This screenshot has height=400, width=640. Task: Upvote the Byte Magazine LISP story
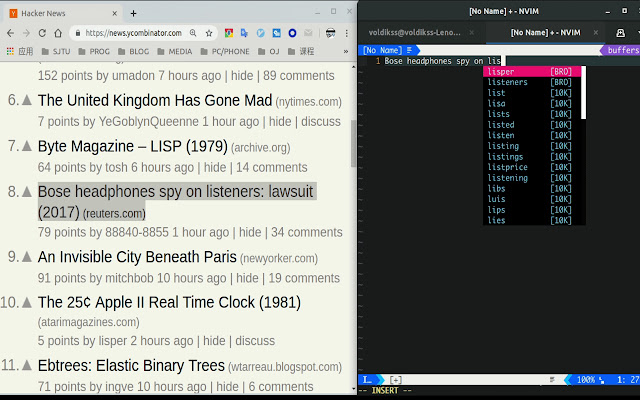pos(27,146)
